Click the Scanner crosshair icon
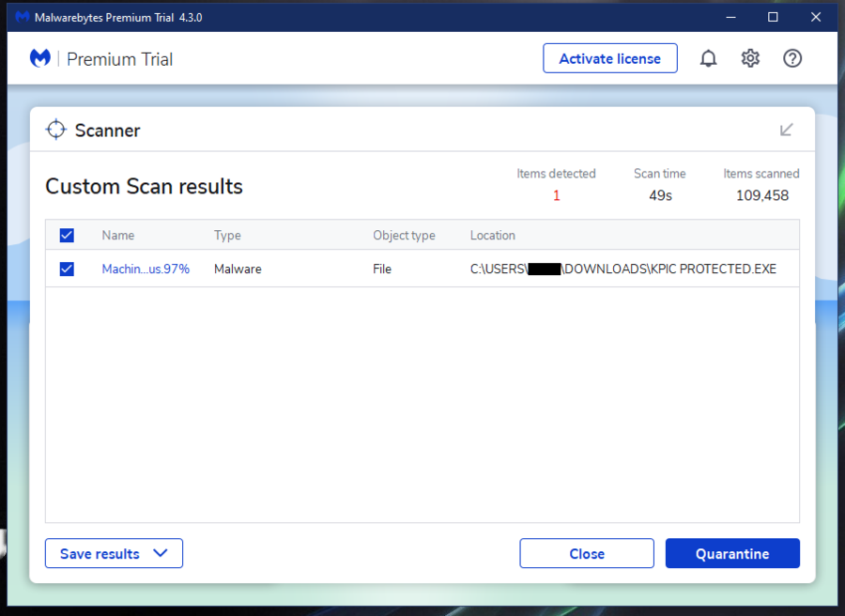This screenshot has width=845, height=616. point(55,130)
